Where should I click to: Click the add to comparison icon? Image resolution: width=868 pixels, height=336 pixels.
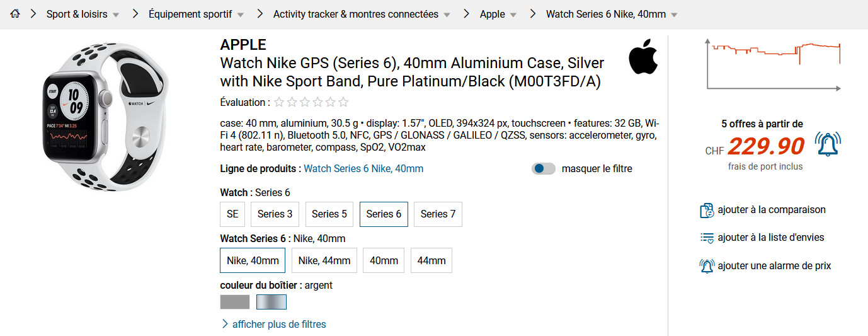pos(707,210)
